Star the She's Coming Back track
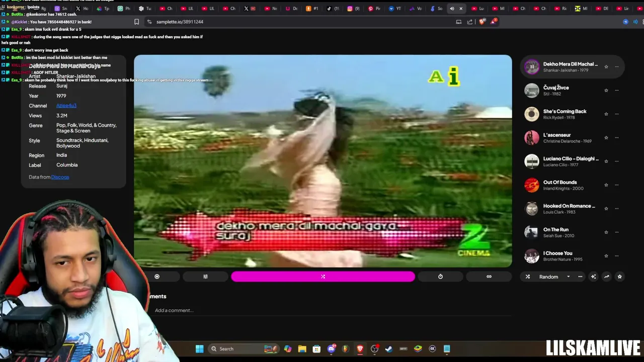644x362 pixels. [x=606, y=114]
